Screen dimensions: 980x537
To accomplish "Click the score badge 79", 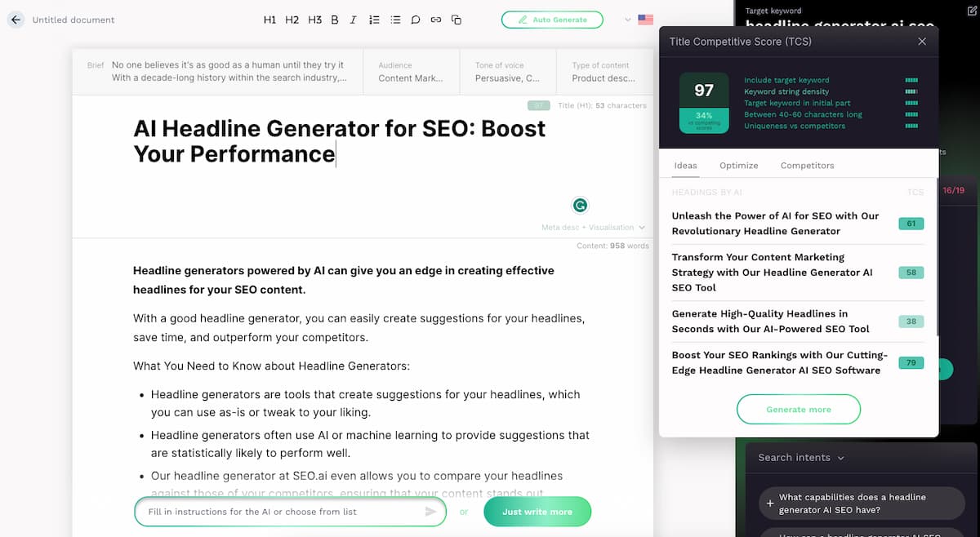I will pos(911,362).
